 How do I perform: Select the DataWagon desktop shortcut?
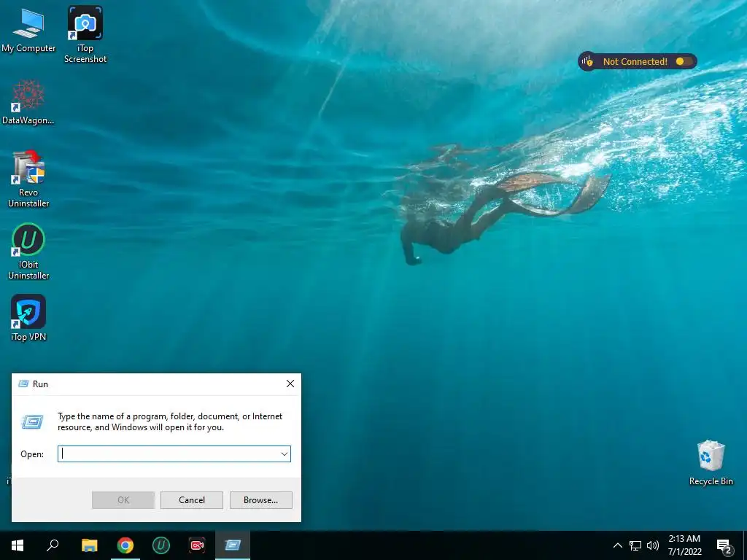(28, 102)
